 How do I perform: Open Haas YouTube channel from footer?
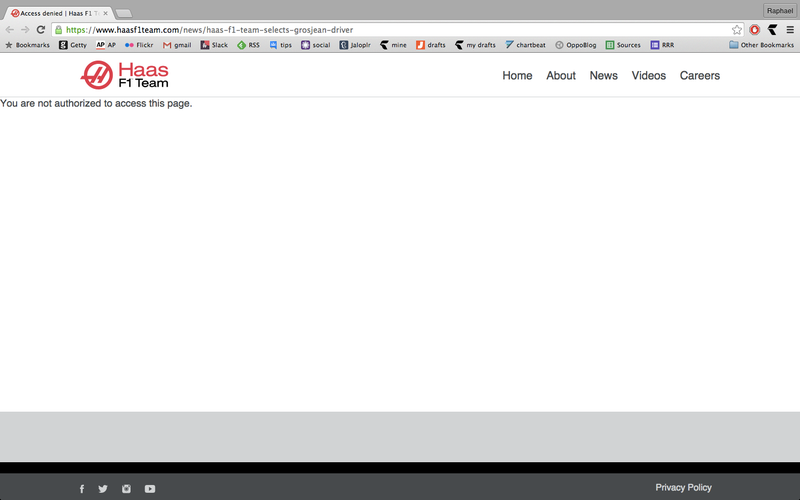tap(149, 489)
